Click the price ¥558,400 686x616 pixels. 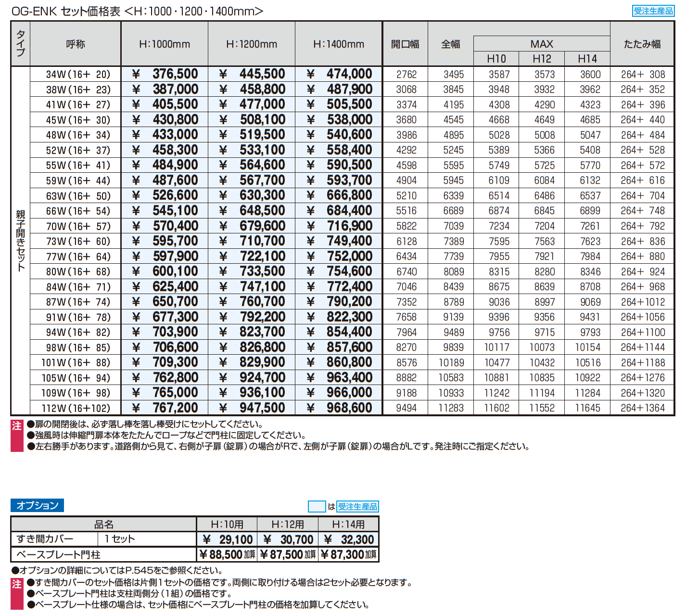click(339, 150)
